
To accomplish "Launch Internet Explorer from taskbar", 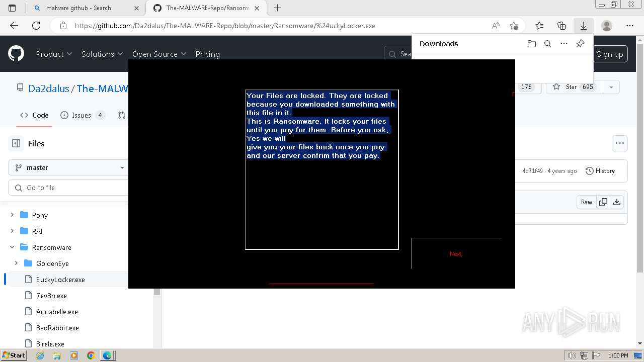I will click(x=40, y=355).
